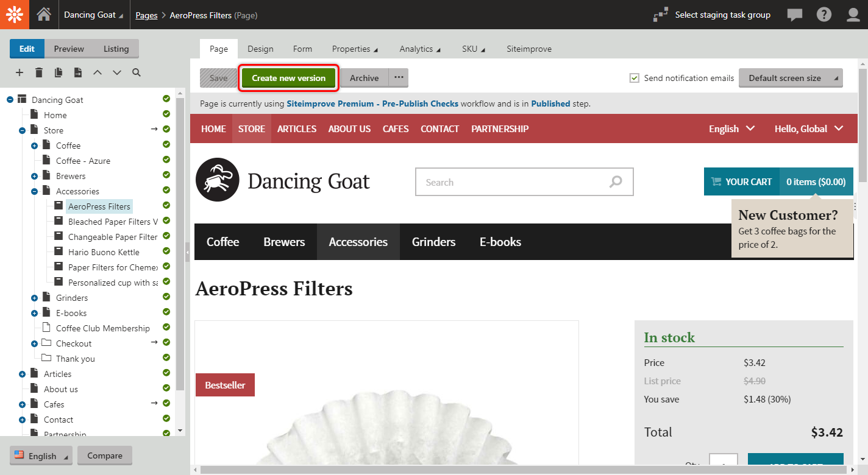The image size is (868, 475).
Task: Click the Published step link
Action: (550, 104)
